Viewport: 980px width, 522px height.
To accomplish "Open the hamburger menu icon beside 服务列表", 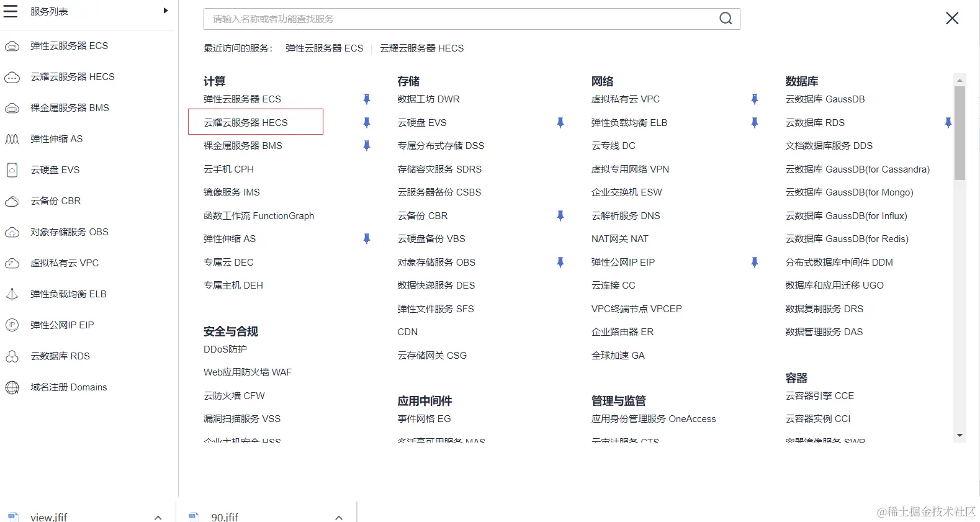I will click(x=11, y=11).
